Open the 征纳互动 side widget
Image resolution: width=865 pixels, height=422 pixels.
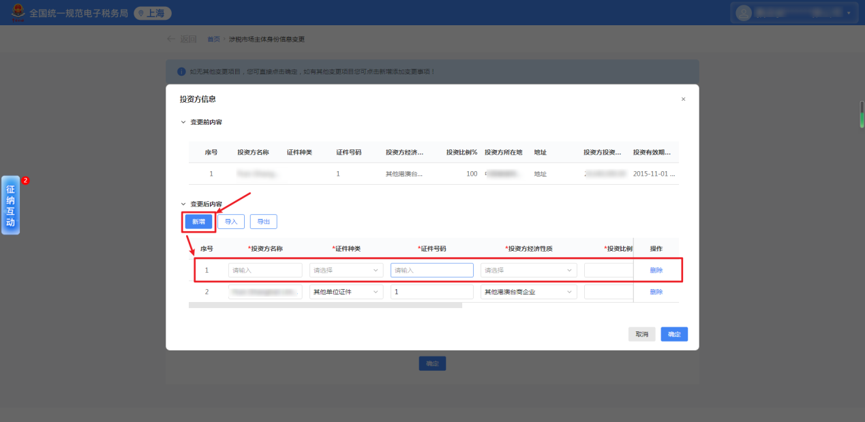click(10, 205)
